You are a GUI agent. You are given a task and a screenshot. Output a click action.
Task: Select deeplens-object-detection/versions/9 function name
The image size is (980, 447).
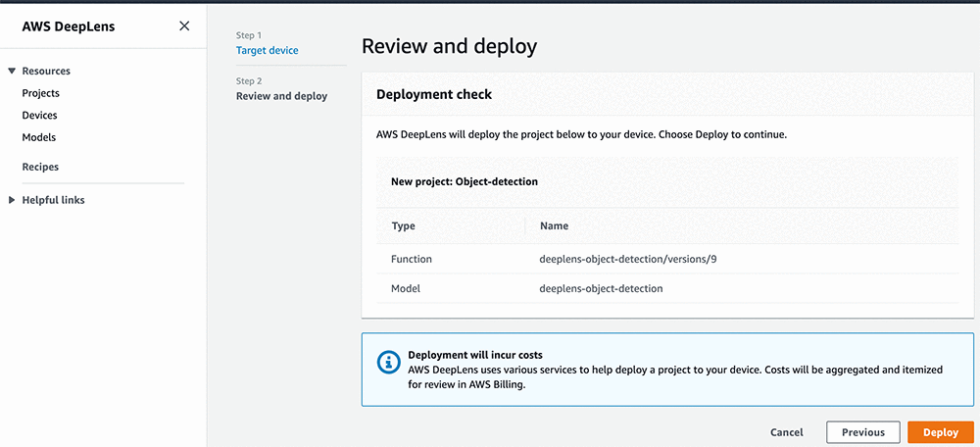(627, 258)
